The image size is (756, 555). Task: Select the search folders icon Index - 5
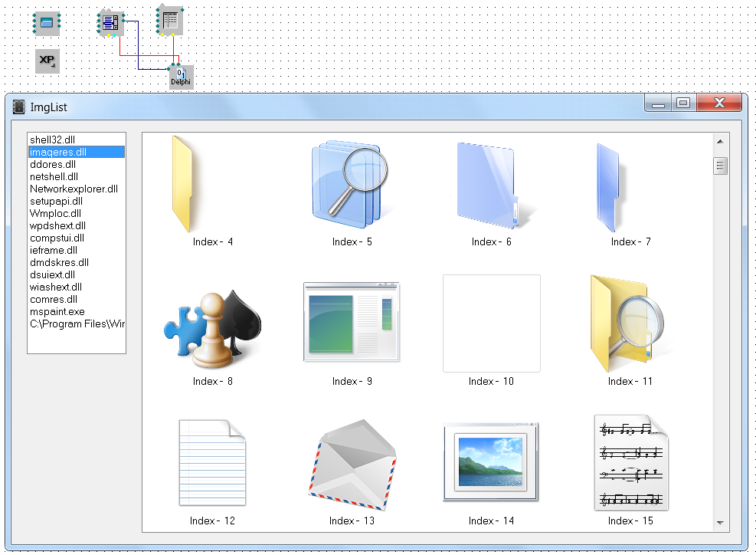point(351,184)
